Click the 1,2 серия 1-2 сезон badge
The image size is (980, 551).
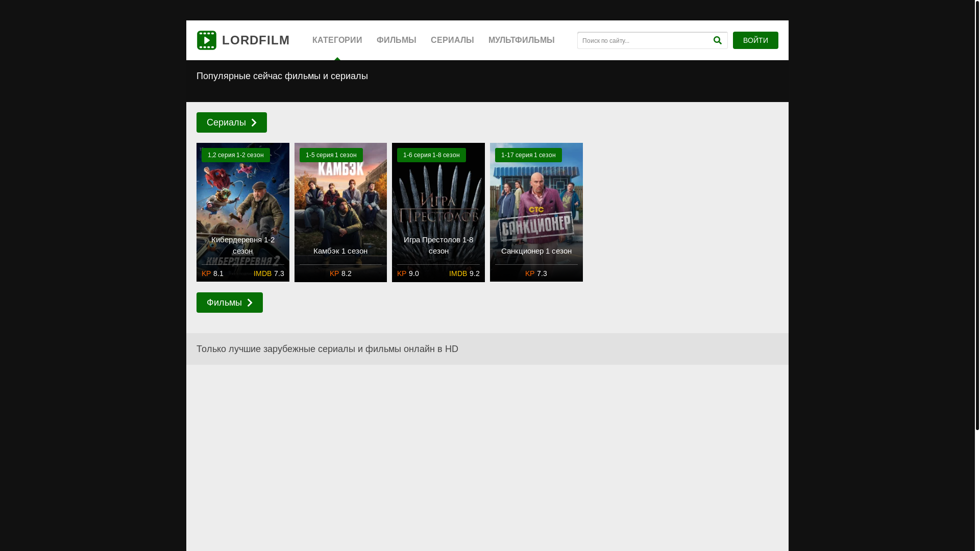pos(236,155)
